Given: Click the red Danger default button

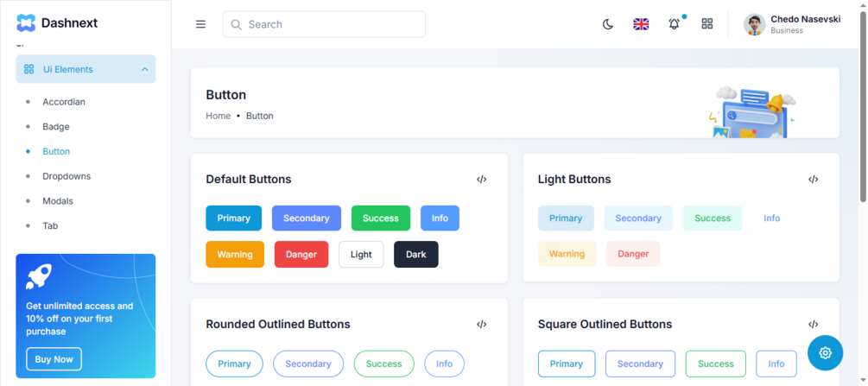Looking at the screenshot, I should click(301, 254).
